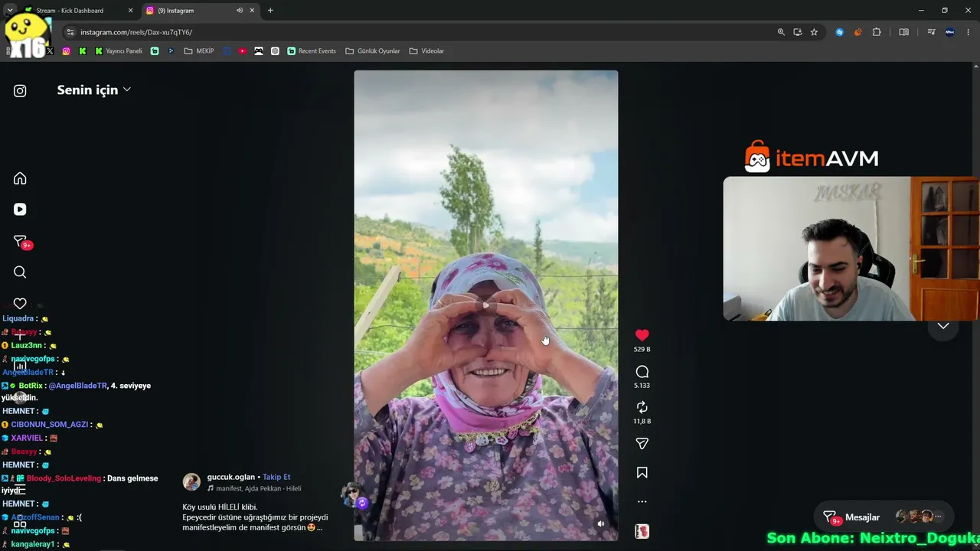The width and height of the screenshot is (980, 551).
Task: Click chat username Liquadra
Action: coord(18,318)
